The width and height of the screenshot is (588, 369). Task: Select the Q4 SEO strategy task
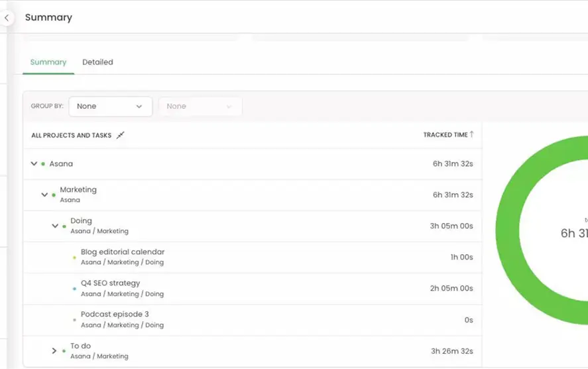(110, 283)
